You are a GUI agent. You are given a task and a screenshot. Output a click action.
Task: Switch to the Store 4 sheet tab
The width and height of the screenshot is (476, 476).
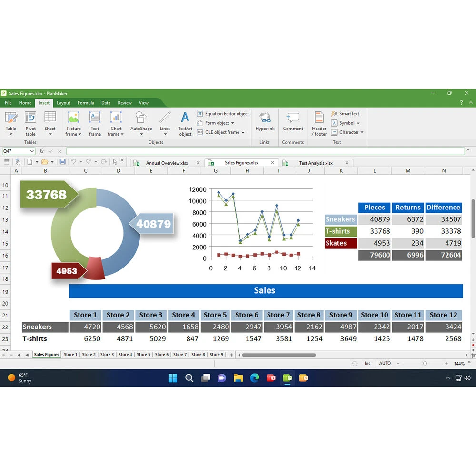[x=125, y=355]
